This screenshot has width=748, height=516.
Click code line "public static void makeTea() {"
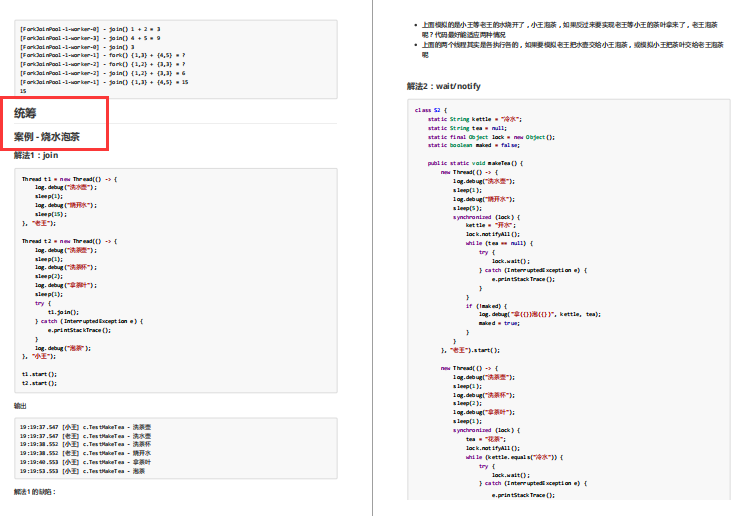coord(475,163)
